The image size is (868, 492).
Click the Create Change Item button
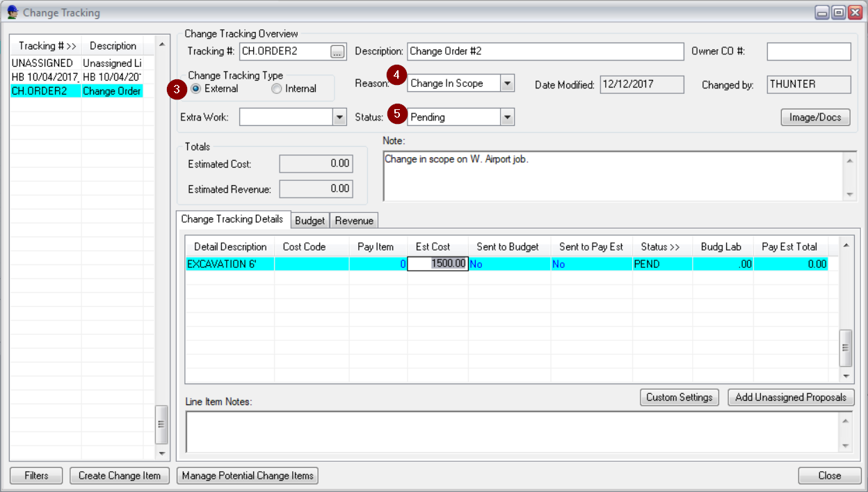click(x=119, y=475)
